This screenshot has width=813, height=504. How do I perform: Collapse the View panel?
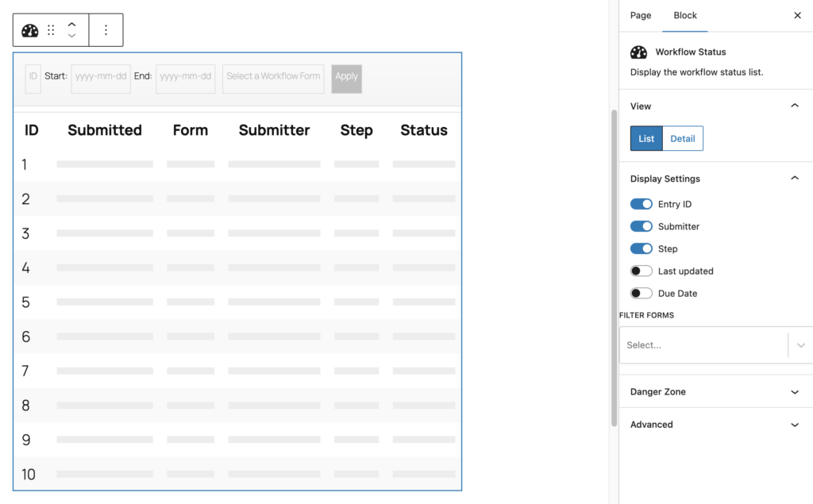tap(794, 106)
